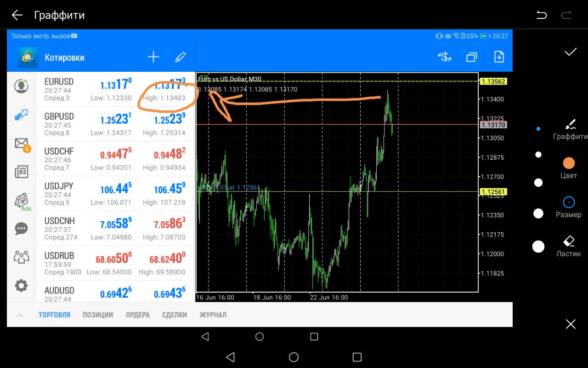Choose the Размер brush size tool
Screen dimensions: 588x368
pyautogui.click(x=569, y=207)
